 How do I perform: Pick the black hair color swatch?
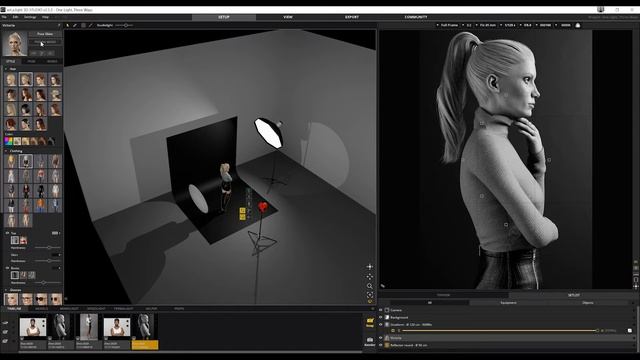[51, 141]
